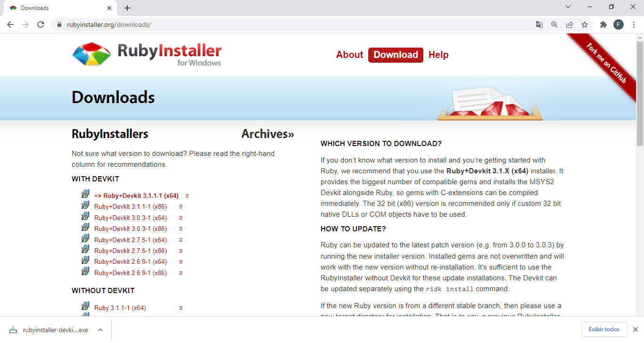This screenshot has height=343, width=644.
Task: Click the WHICH VERSION TO DOWNLOAD? heading
Action: (381, 144)
